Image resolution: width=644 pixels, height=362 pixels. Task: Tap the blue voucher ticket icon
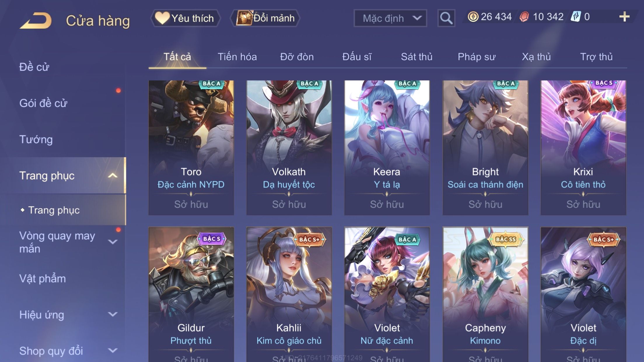tap(576, 17)
